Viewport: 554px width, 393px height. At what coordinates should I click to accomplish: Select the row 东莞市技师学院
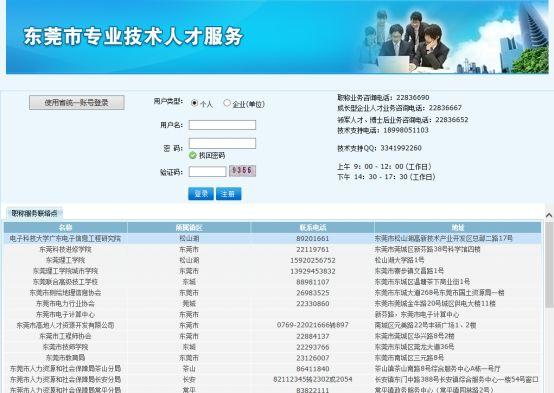click(272, 347)
